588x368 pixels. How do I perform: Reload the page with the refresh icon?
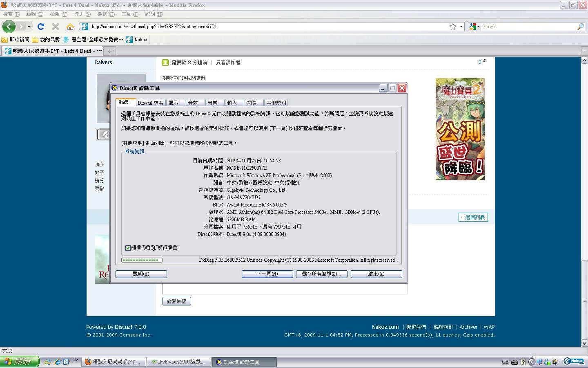tap(40, 27)
